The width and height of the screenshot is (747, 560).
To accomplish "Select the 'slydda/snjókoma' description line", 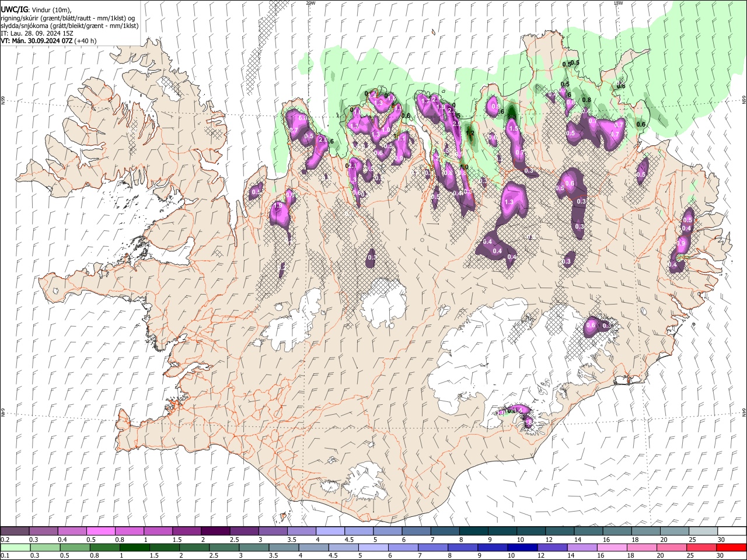I will tap(70, 26).
